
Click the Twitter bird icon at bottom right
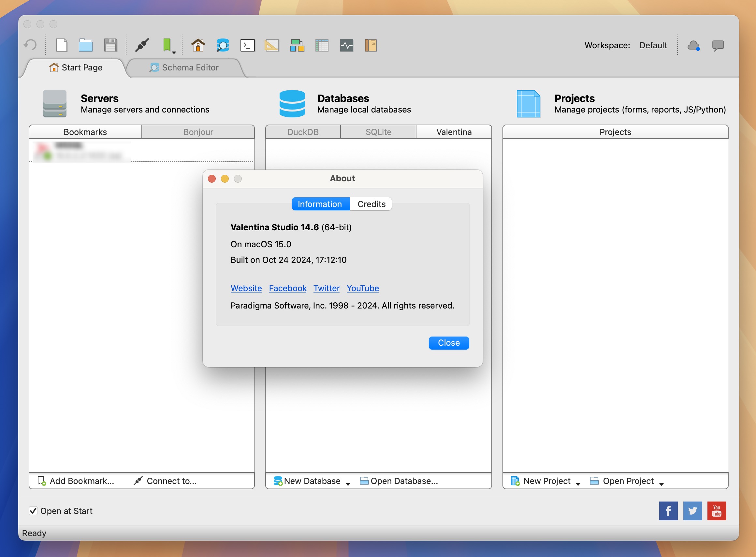(x=692, y=511)
